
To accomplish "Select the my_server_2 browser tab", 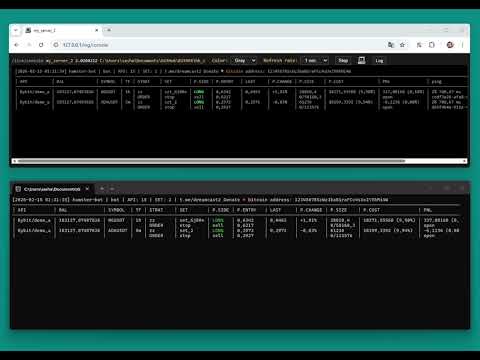I will (62, 30).
